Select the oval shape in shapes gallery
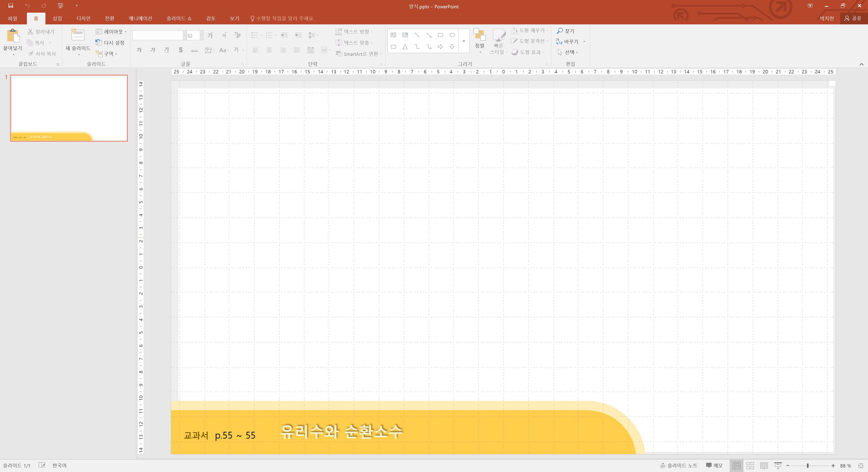 [x=452, y=35]
